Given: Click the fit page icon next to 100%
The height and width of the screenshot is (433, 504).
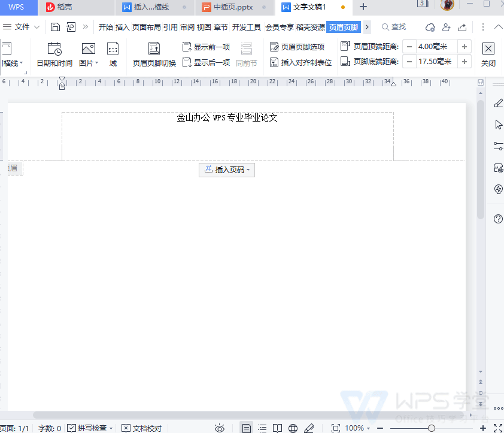Looking at the screenshot, I should 336,428.
